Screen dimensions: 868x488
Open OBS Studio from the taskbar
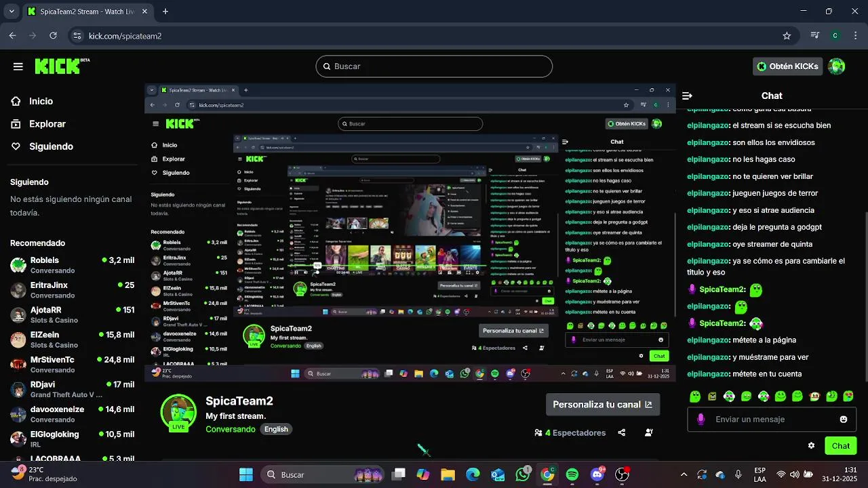pyautogui.click(x=622, y=474)
